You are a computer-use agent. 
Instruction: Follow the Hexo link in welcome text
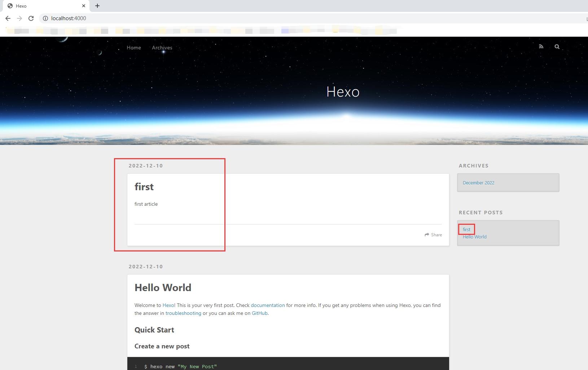[x=168, y=305]
